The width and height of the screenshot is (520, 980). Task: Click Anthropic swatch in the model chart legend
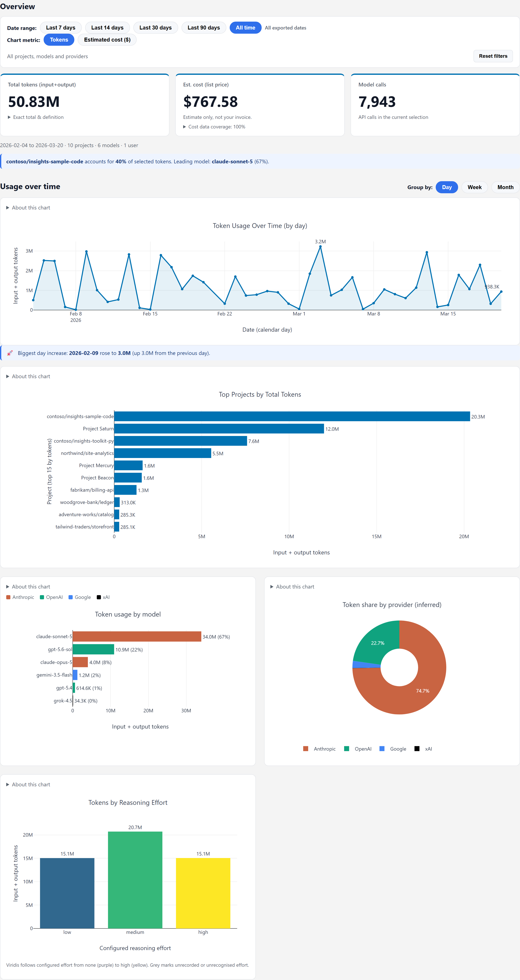pyautogui.click(x=8, y=597)
